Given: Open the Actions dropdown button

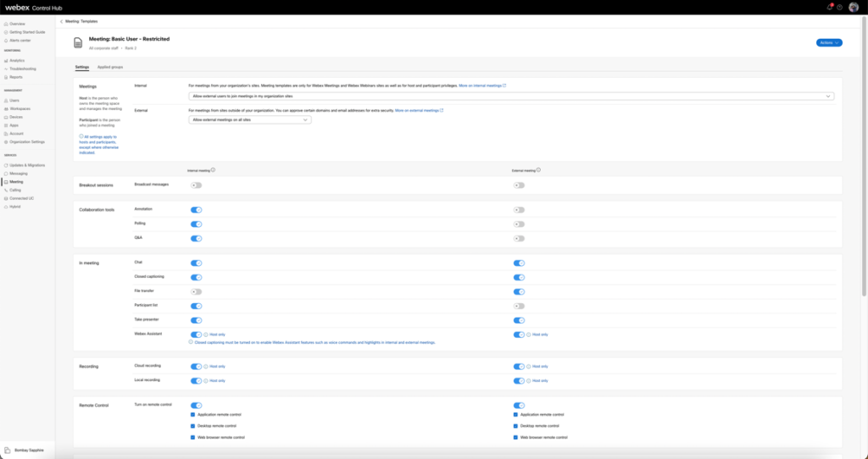Looking at the screenshot, I should pos(829,42).
